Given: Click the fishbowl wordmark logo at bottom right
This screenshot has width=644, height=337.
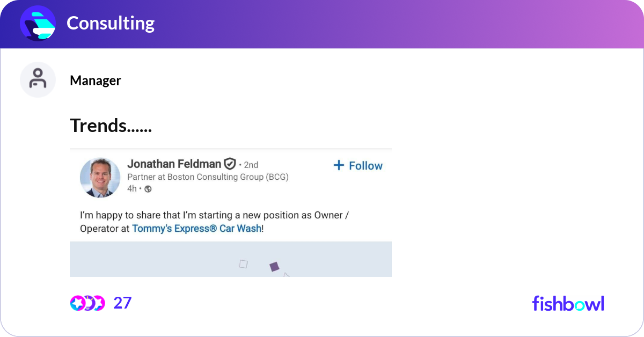Looking at the screenshot, I should coord(568,304).
